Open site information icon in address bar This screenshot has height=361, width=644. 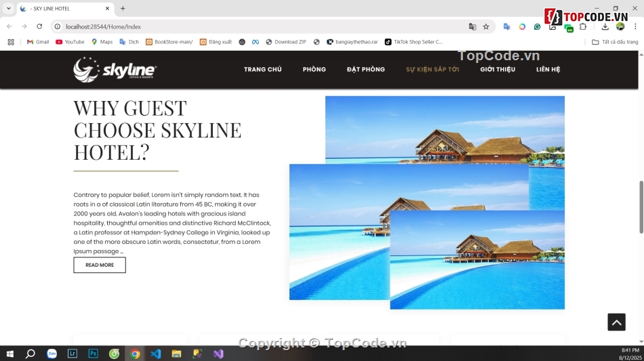click(58, 26)
